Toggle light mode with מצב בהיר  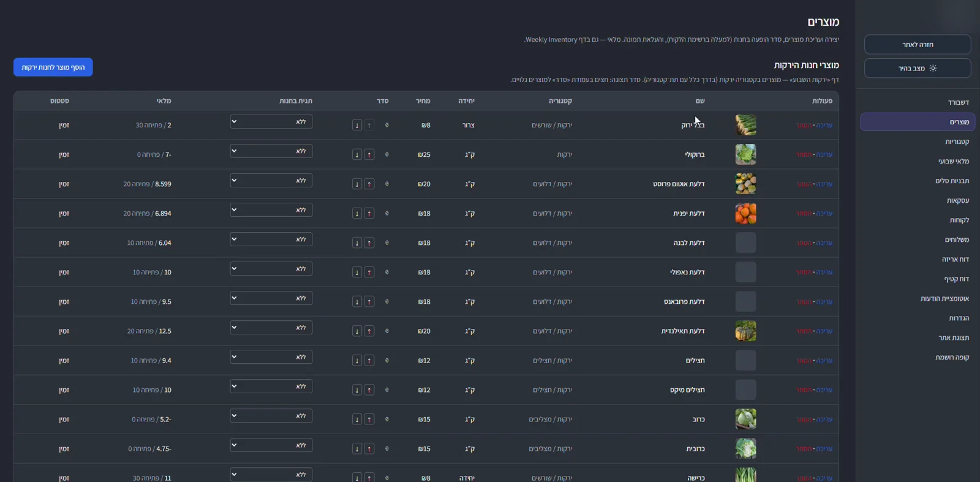[918, 68]
